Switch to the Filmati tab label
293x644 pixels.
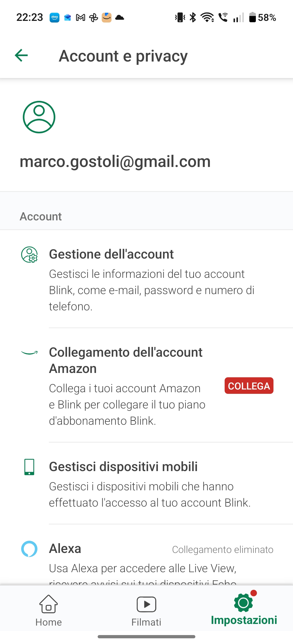point(146,622)
